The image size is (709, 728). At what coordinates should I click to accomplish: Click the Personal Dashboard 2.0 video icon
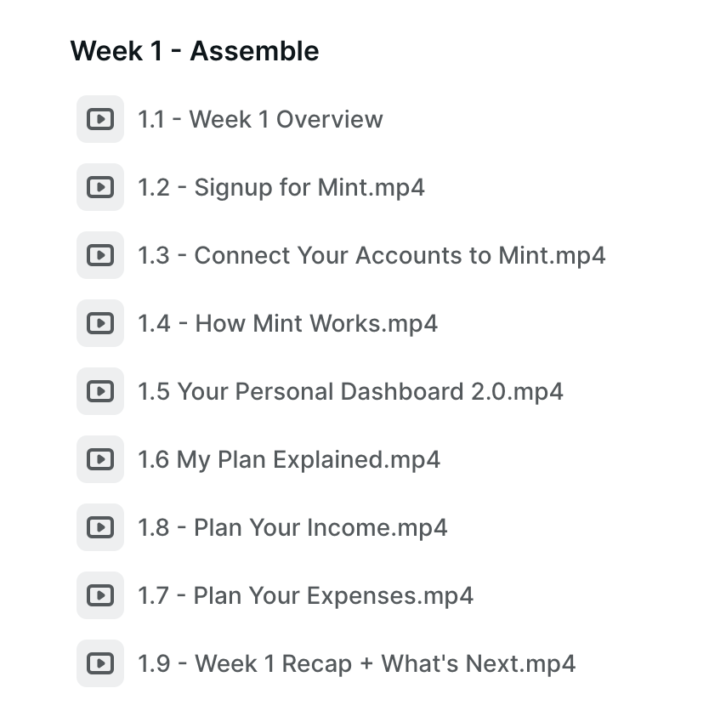[100, 391]
